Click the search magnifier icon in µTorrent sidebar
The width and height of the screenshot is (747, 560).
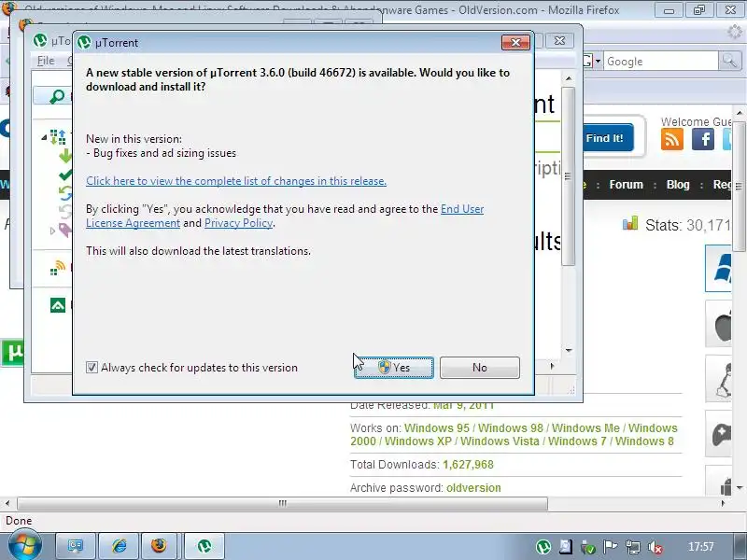point(57,96)
